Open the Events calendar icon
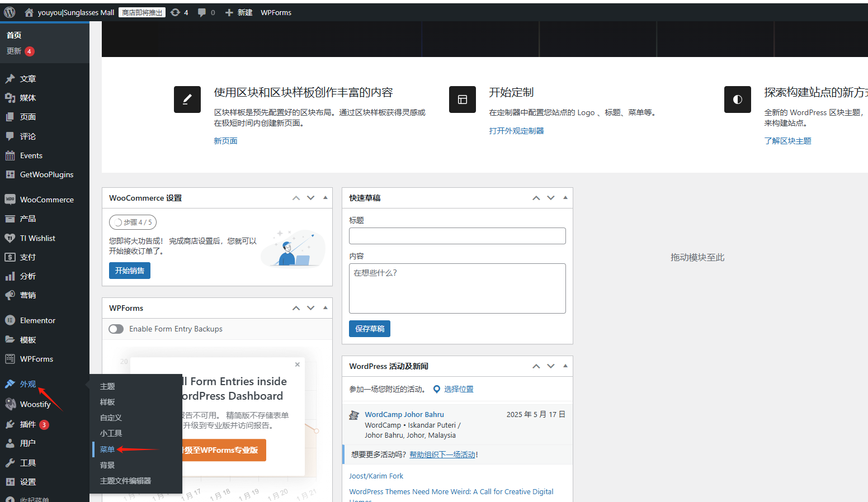This screenshot has height=502, width=868. [10, 155]
